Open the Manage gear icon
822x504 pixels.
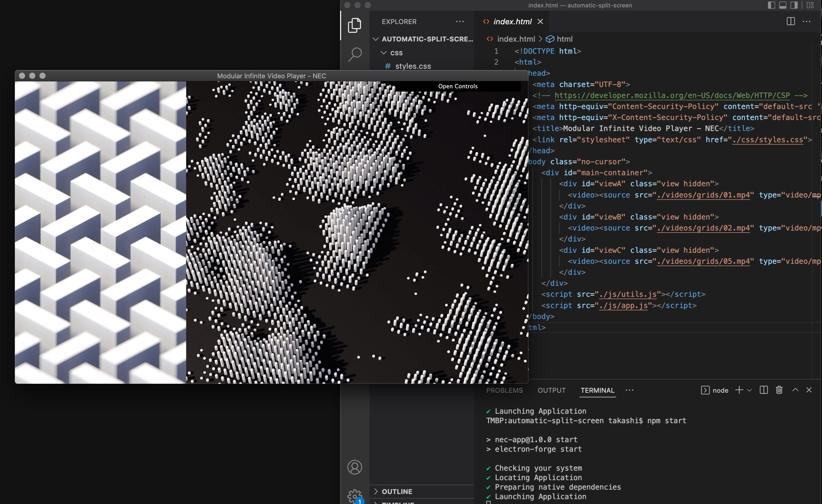point(354,496)
